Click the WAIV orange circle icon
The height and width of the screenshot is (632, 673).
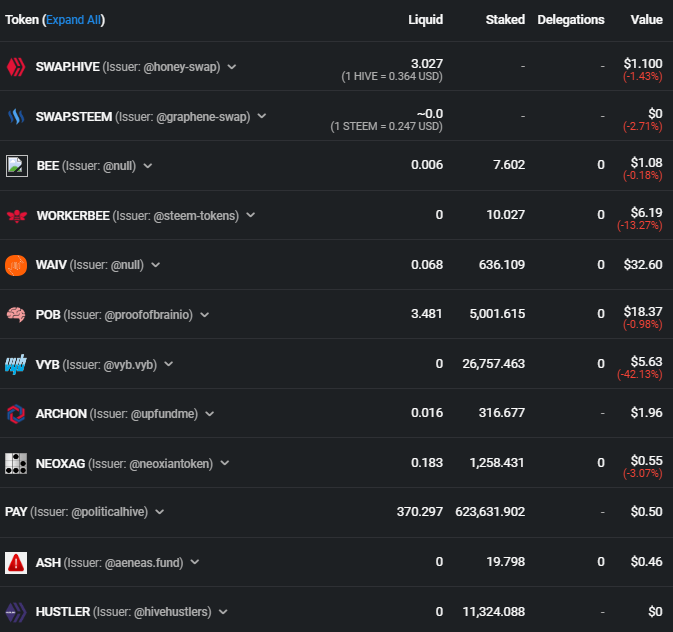[x=16, y=265]
